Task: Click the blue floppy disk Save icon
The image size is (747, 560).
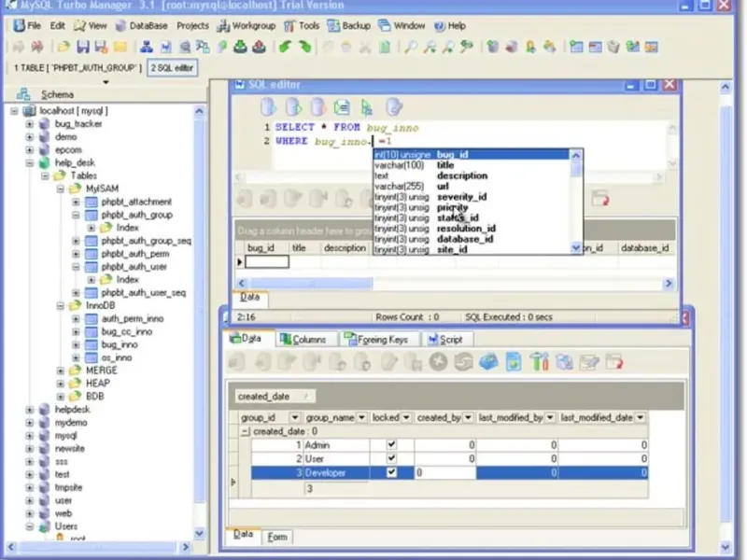Action: tap(83, 48)
